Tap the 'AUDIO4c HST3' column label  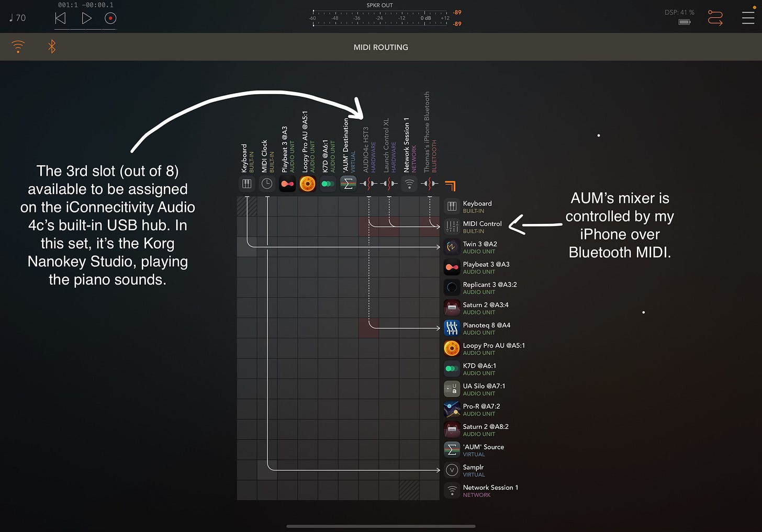(x=366, y=150)
